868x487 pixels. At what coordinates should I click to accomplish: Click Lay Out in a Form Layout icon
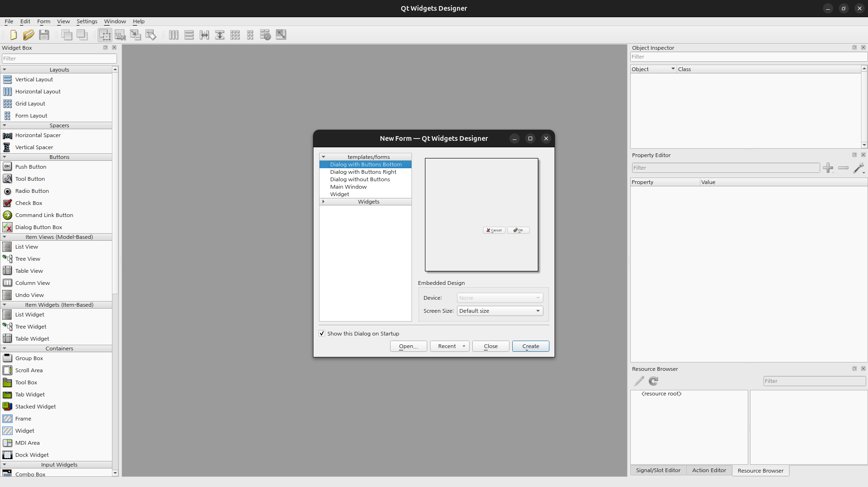click(250, 35)
